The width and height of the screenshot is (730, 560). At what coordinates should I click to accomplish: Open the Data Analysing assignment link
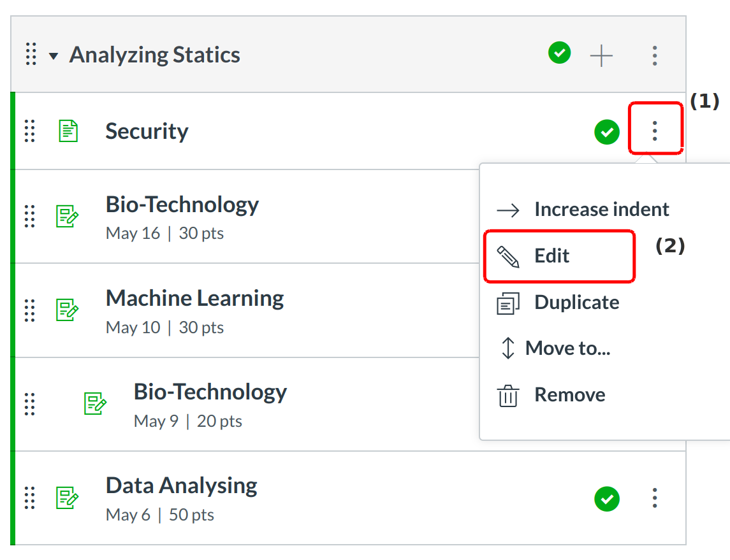181,485
